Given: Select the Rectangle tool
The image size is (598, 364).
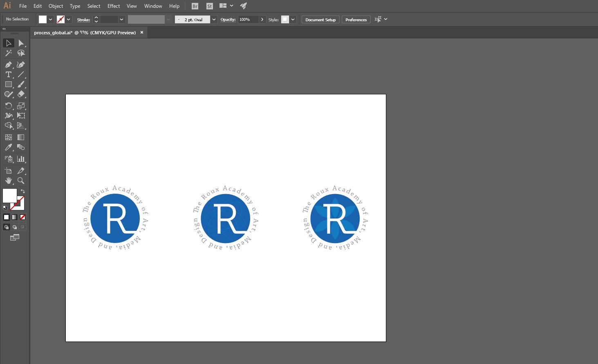Looking at the screenshot, I should [x=9, y=84].
